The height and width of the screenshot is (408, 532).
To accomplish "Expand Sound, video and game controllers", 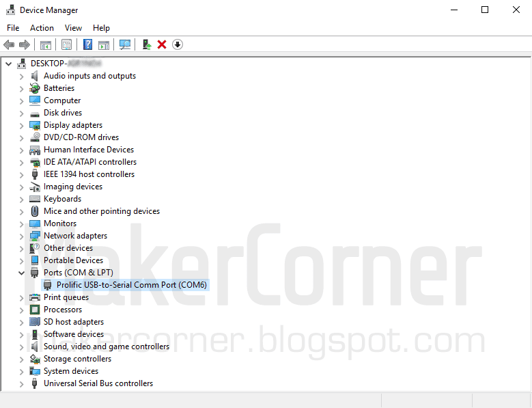I will [x=21, y=347].
